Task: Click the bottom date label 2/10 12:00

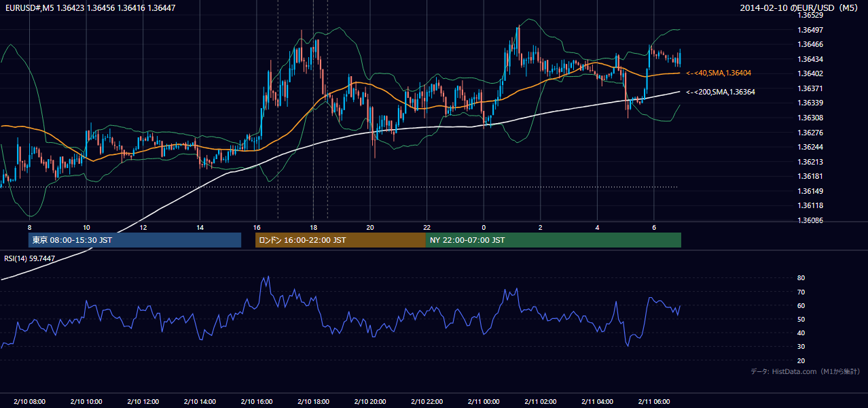Action: (x=143, y=401)
